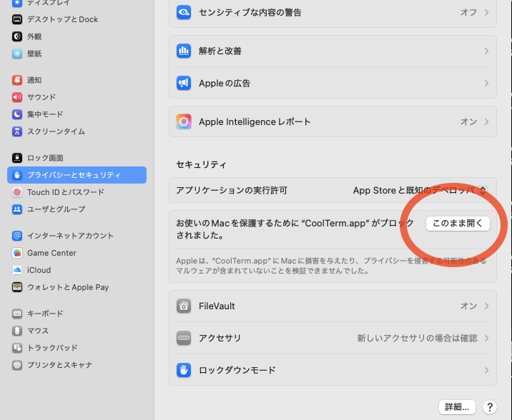This screenshot has width=512, height=420.
Task: Click the オン value for FileVault
Action: click(x=468, y=306)
